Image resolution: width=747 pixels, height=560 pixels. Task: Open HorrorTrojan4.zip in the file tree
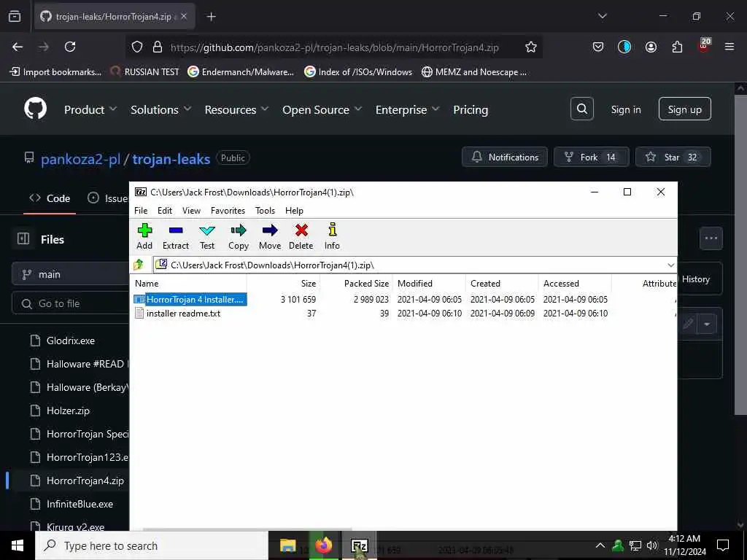coord(85,481)
